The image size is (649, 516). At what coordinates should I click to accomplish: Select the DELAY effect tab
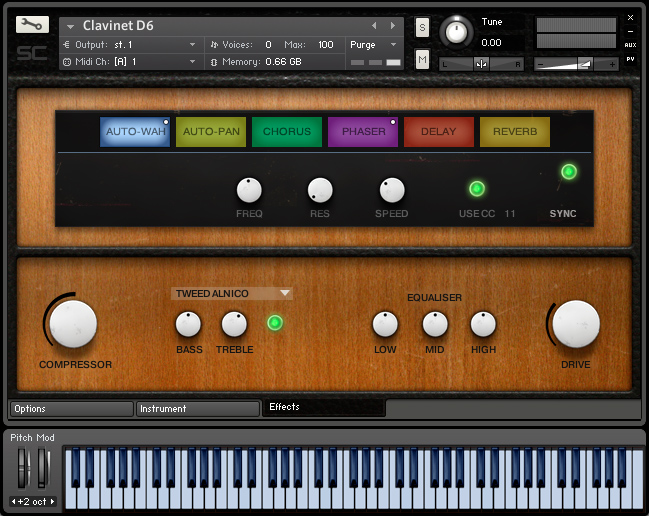pyautogui.click(x=439, y=132)
